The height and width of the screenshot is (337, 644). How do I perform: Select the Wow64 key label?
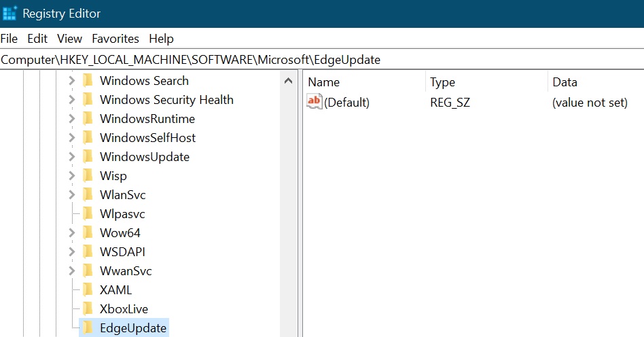120,233
